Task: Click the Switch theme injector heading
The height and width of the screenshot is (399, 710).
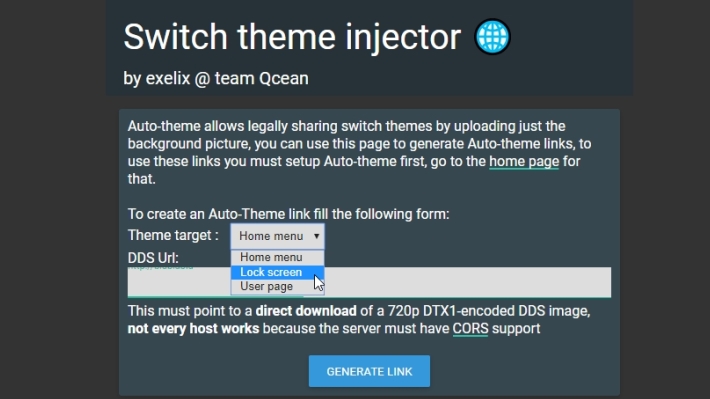Action: 292,36
